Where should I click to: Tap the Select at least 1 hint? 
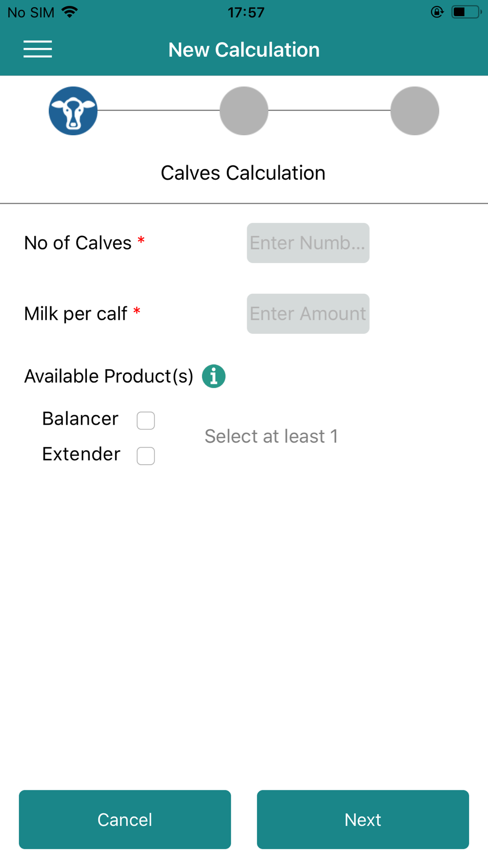(x=271, y=436)
